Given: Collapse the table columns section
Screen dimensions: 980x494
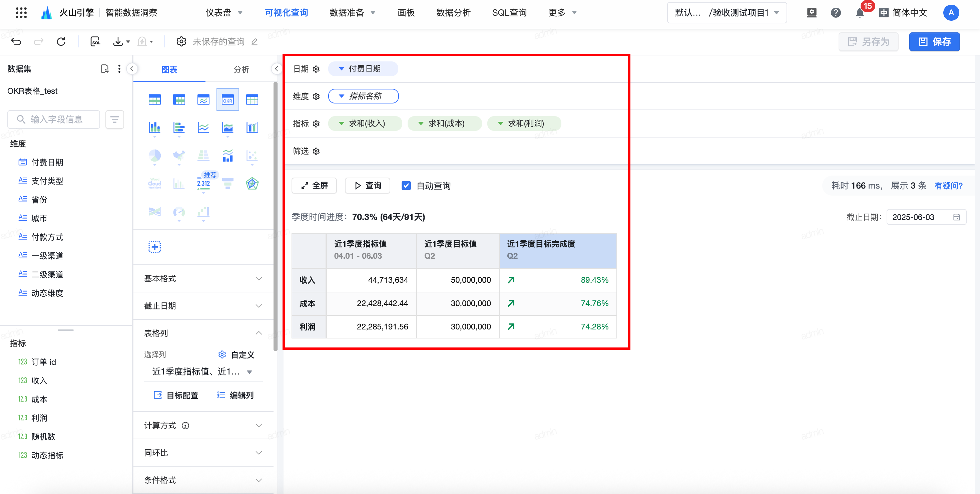Looking at the screenshot, I should coord(203,333).
